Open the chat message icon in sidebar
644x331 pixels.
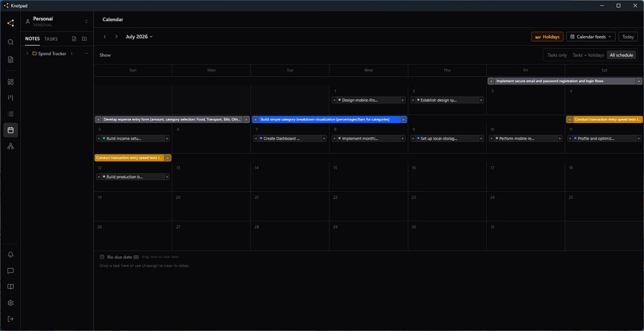click(11, 271)
